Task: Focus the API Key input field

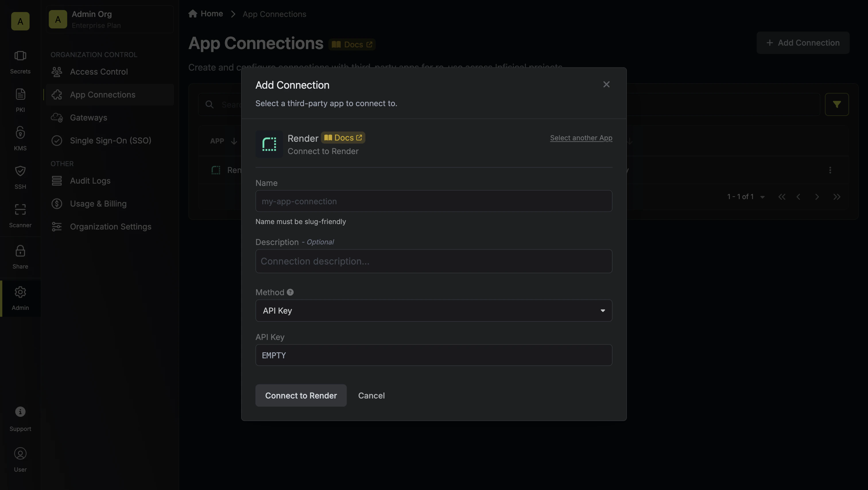Action: (x=434, y=355)
